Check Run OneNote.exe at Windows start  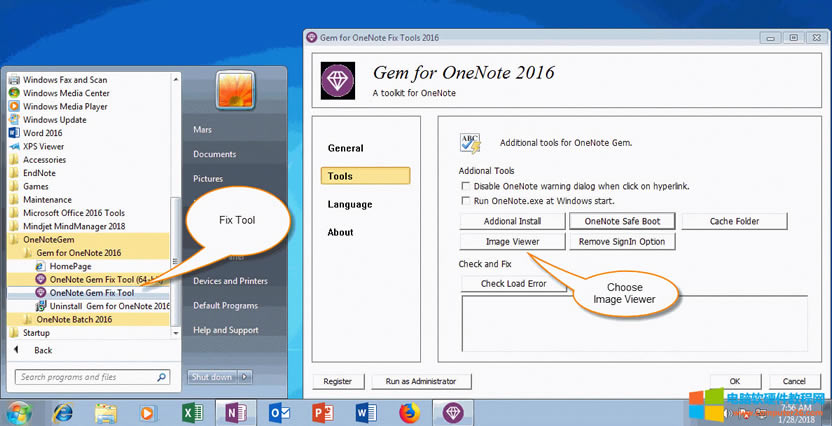465,200
